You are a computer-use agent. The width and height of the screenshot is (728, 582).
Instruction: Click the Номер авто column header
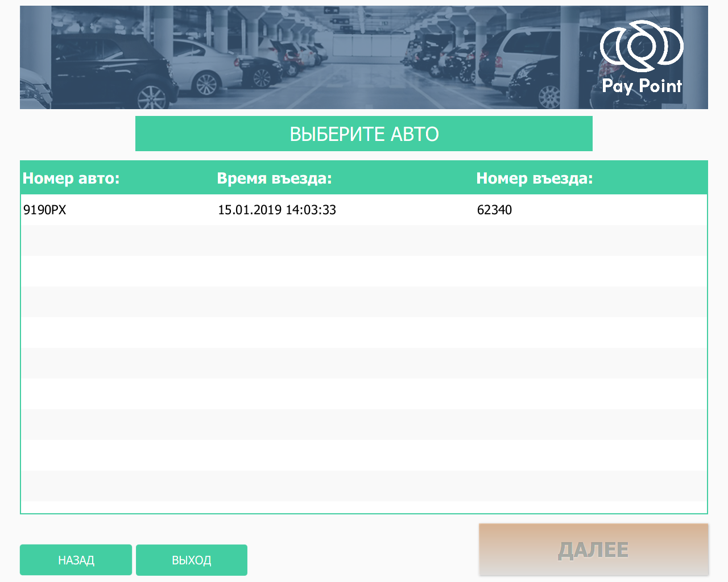[x=71, y=178]
